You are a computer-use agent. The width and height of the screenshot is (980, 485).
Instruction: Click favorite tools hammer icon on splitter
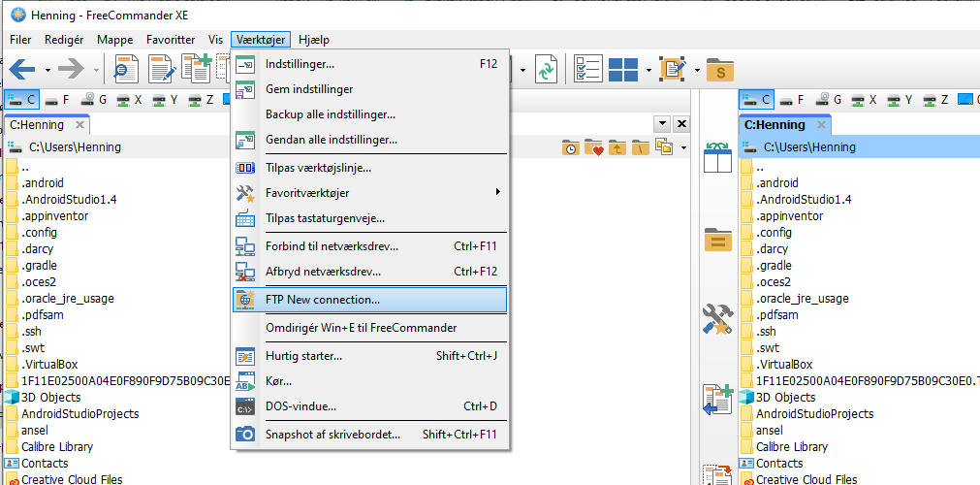coord(717,318)
